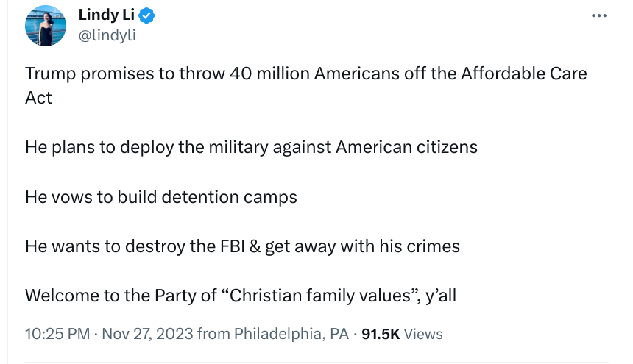Screen dimensions: 633x364
Task: Click the blue verified checkmark badge
Action: [146, 15]
